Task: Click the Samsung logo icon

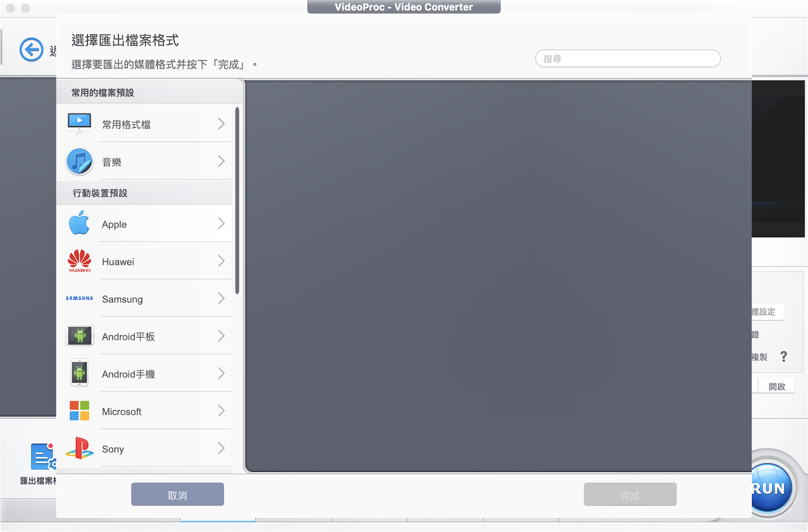Action: click(x=79, y=298)
